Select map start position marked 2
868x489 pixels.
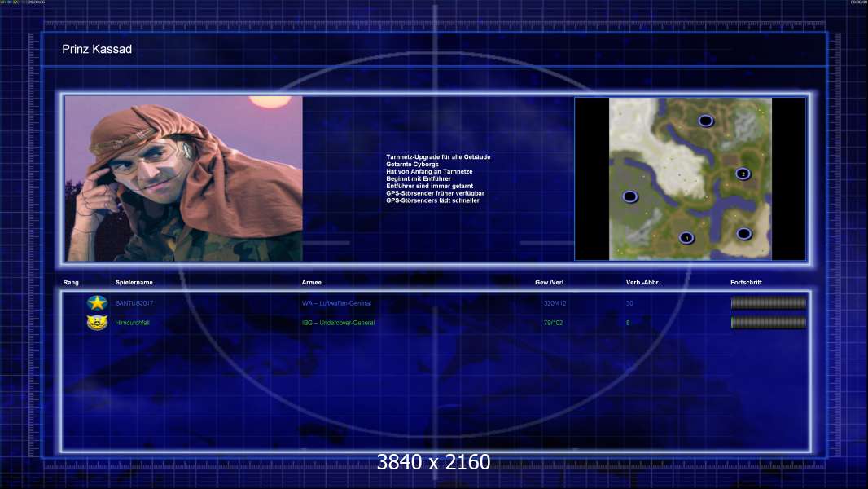[x=743, y=174]
